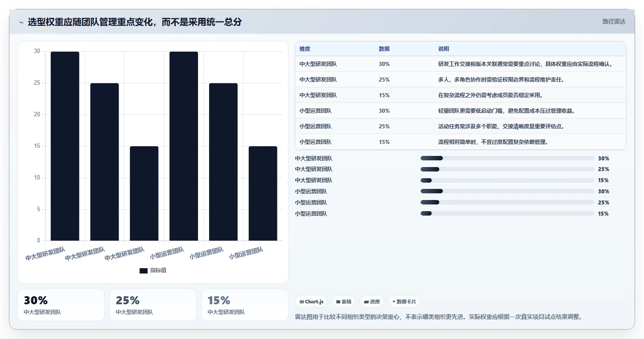
Task: Click the blue icon before the slide title
Action: (21, 22)
